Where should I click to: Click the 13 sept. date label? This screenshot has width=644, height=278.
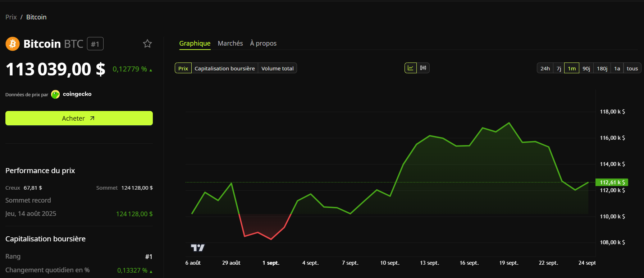pyautogui.click(x=429, y=263)
